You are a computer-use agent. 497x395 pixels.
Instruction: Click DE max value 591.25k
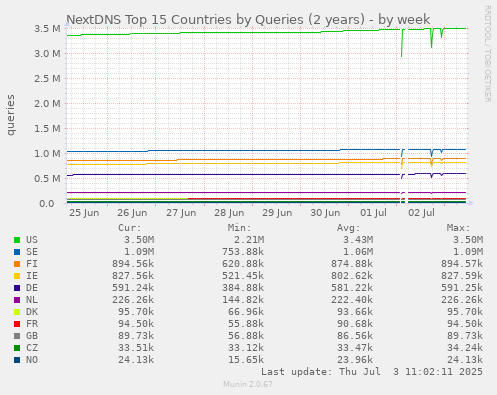pos(462,288)
